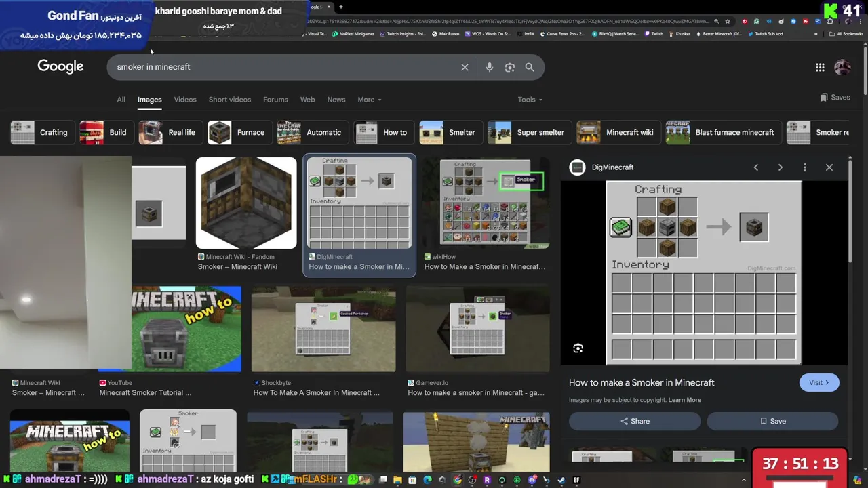Close the image preview panel
This screenshot has height=488, width=868.
[829, 167]
